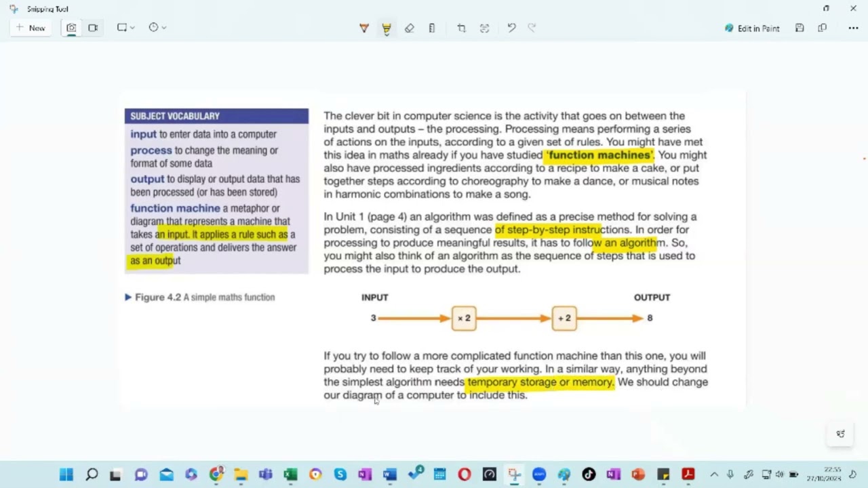This screenshot has width=868, height=488.
Task: Select the Image crop tool
Action: 462,28
